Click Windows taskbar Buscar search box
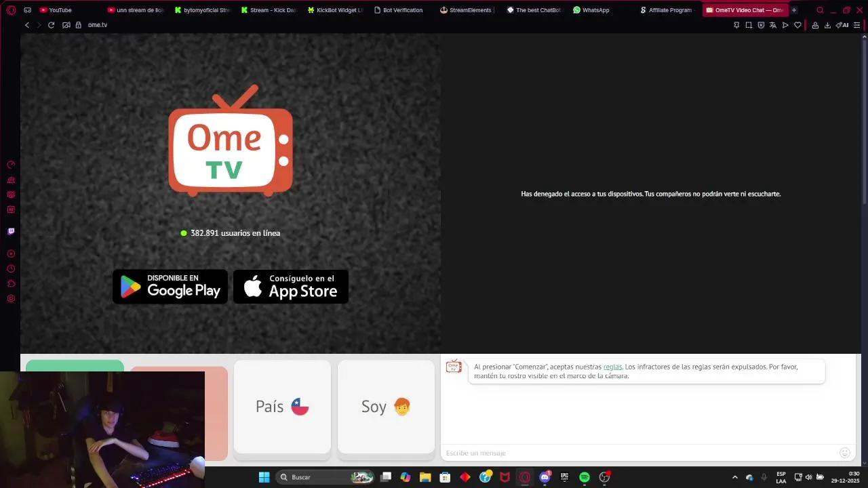This screenshot has height=488, width=868. 326,477
